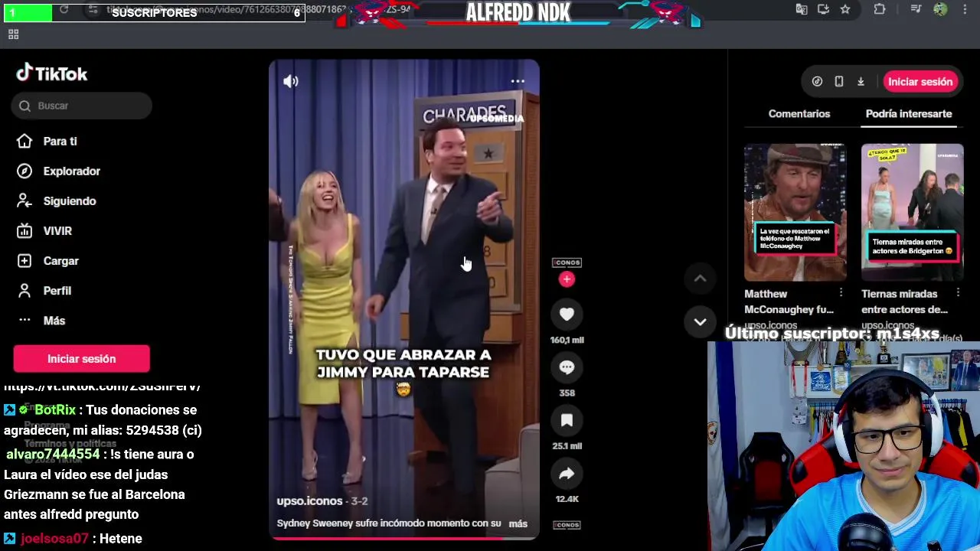Switch to the Comentarios tab

point(799,114)
